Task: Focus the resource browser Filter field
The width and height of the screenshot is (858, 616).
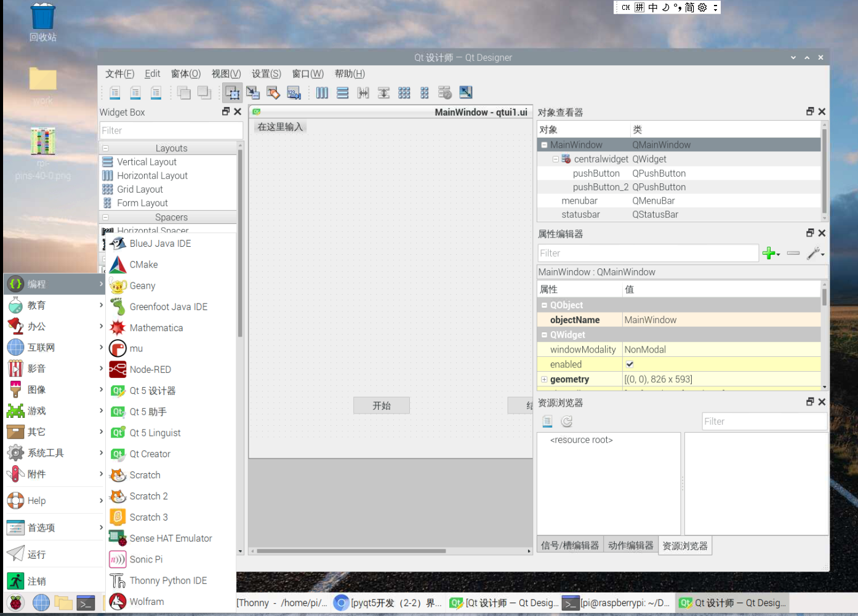Action: (764, 422)
